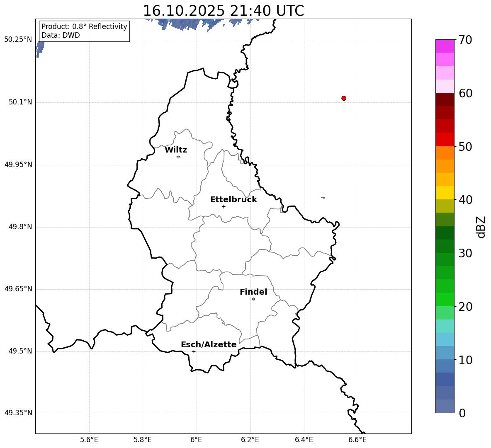Click the 50.25°N latitude label
The width and height of the screenshot is (491, 448).
(18, 40)
